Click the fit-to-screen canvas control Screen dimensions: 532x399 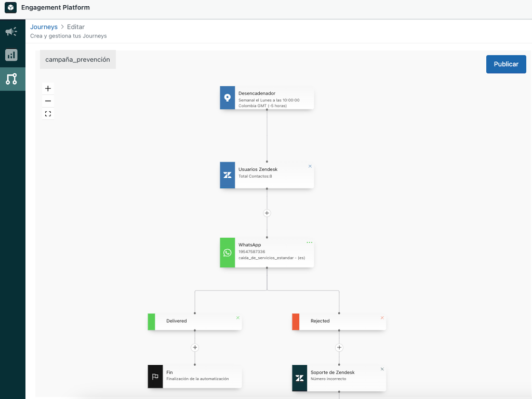point(48,113)
